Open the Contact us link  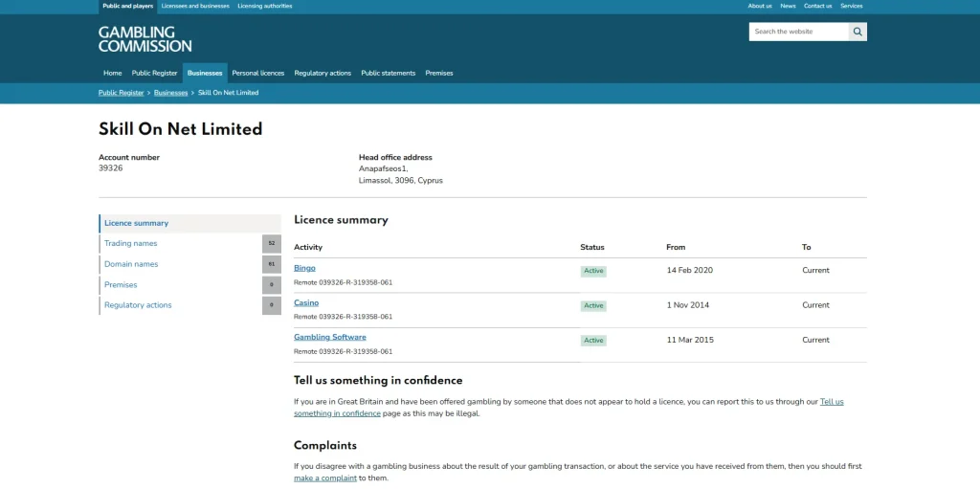coord(817,7)
